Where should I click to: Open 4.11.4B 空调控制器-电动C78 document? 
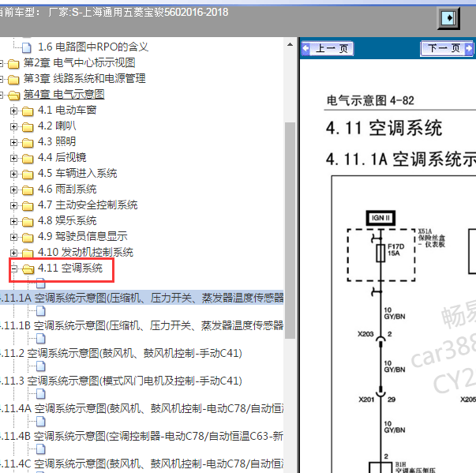[142, 436]
